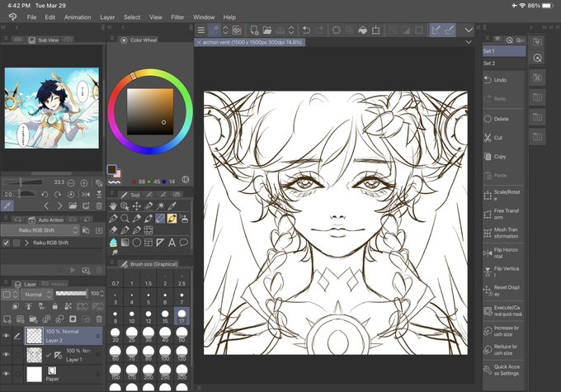Click Increase brush size in Quick Access
Screen dimensions: 561x392
click(x=502, y=331)
